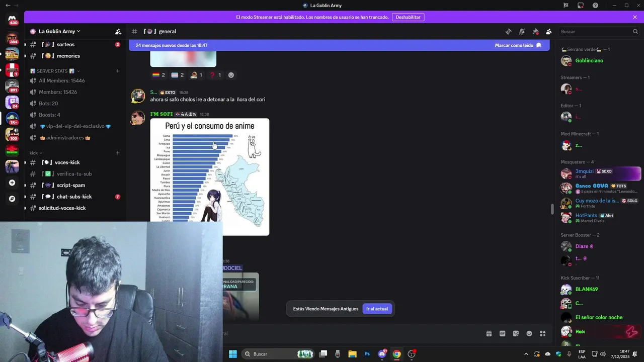Open GIF picker icon
The height and width of the screenshot is (362, 644).
502,333
